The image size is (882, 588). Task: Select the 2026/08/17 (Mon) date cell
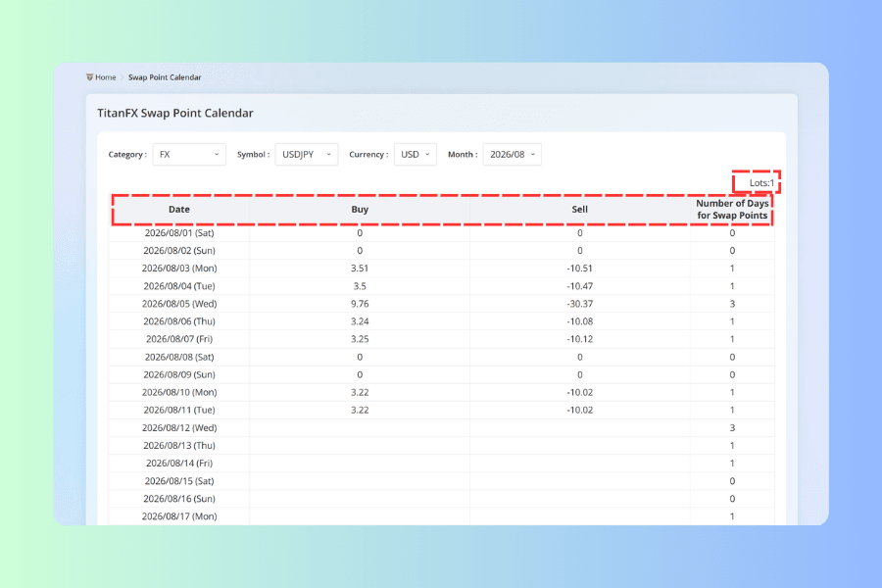coord(179,516)
